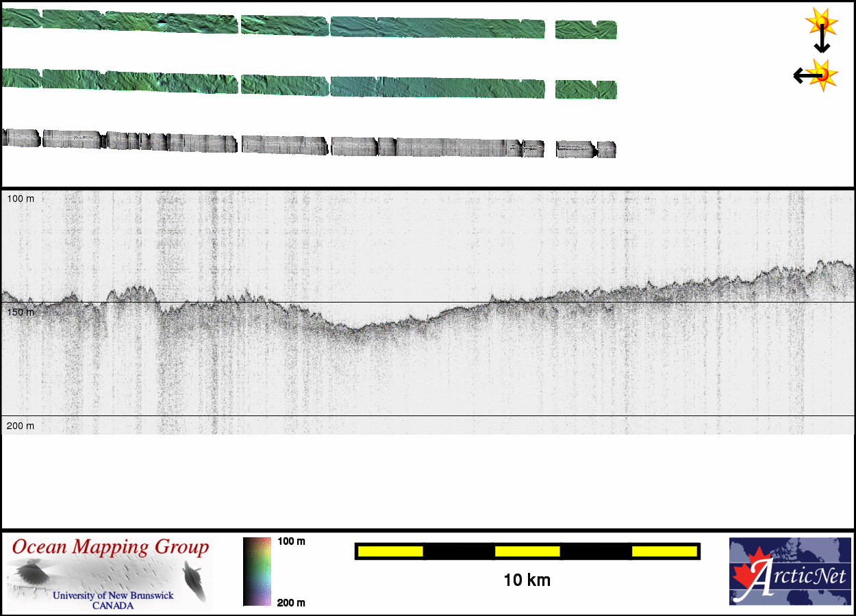This screenshot has height=616, width=856.
Task: Click the deepest trough of the seabed profile
Action: tap(357, 329)
